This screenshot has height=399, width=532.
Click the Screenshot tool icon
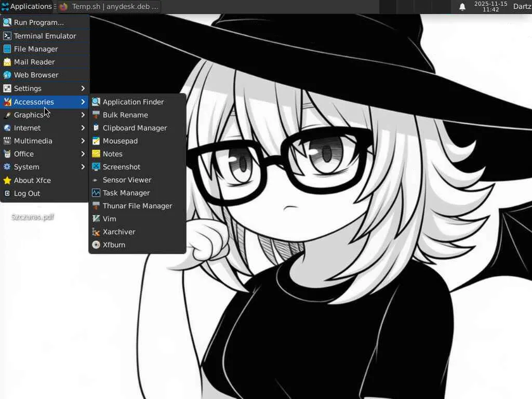point(96,167)
